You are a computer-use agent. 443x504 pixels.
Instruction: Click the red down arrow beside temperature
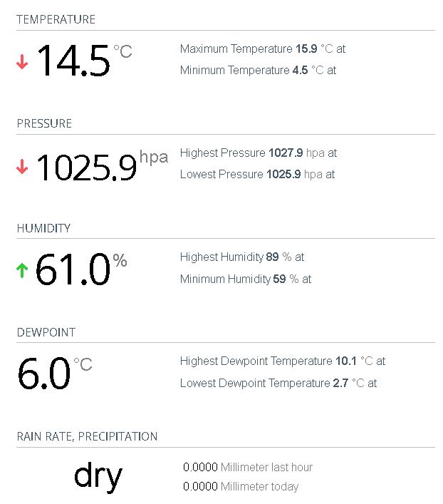tap(22, 63)
